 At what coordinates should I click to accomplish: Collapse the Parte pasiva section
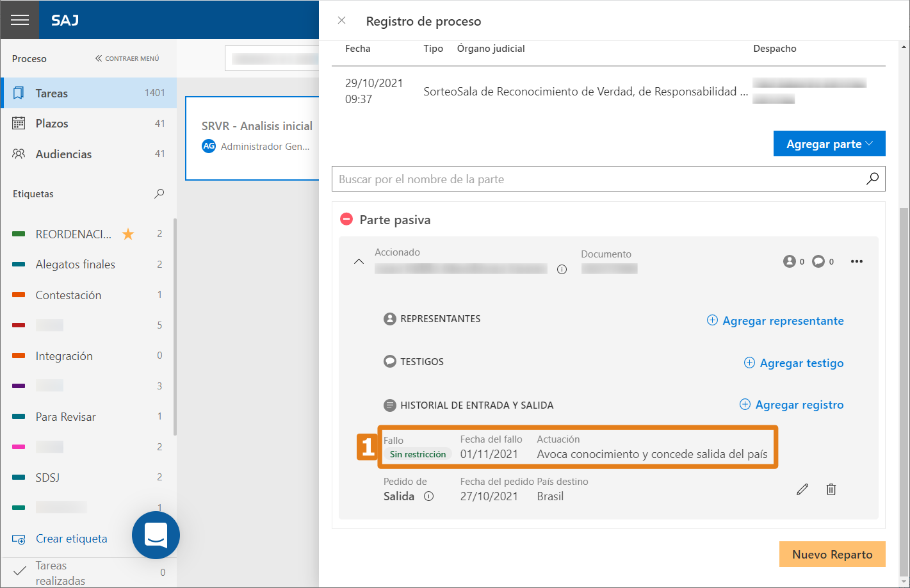point(346,219)
